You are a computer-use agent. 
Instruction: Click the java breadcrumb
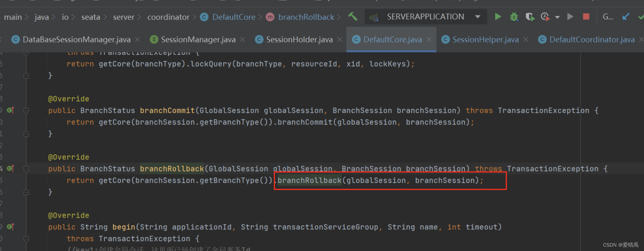[x=42, y=17]
